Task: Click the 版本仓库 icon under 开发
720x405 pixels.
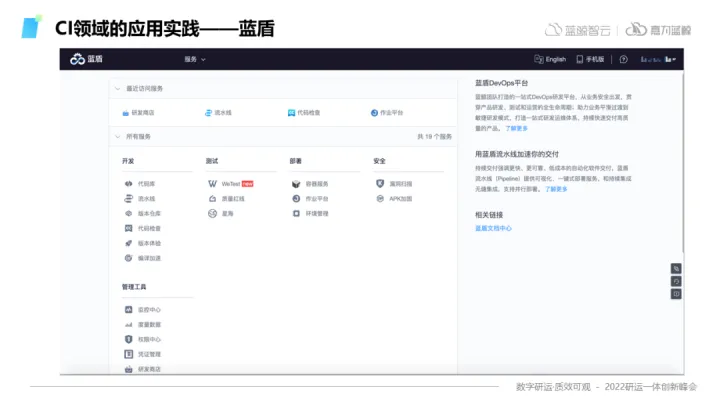Action: pos(129,214)
